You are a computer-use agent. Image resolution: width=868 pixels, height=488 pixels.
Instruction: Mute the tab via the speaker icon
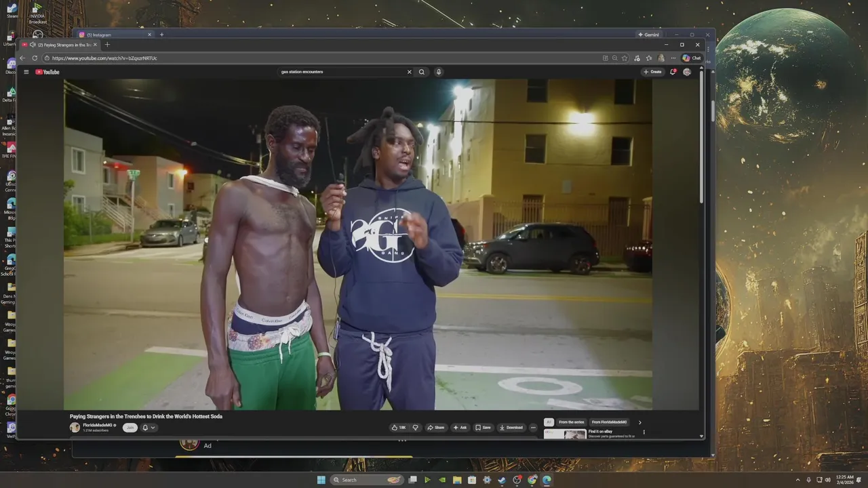click(33, 45)
